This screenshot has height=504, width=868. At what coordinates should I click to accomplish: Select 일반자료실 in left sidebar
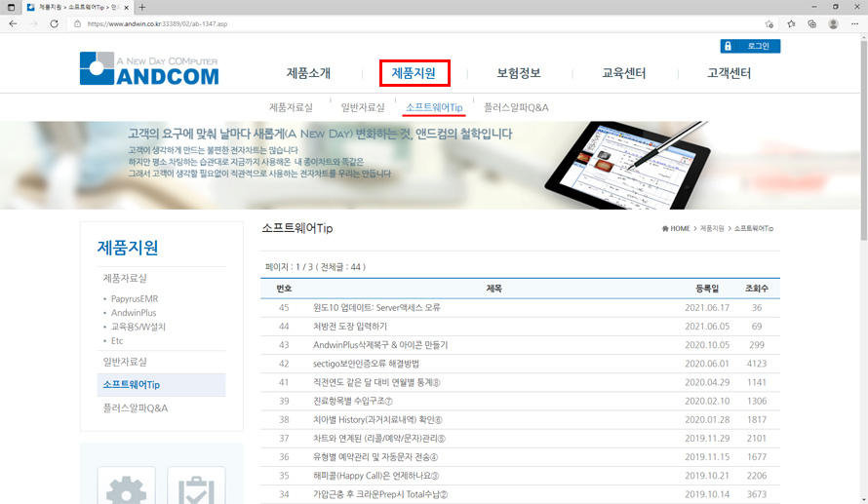(x=125, y=362)
